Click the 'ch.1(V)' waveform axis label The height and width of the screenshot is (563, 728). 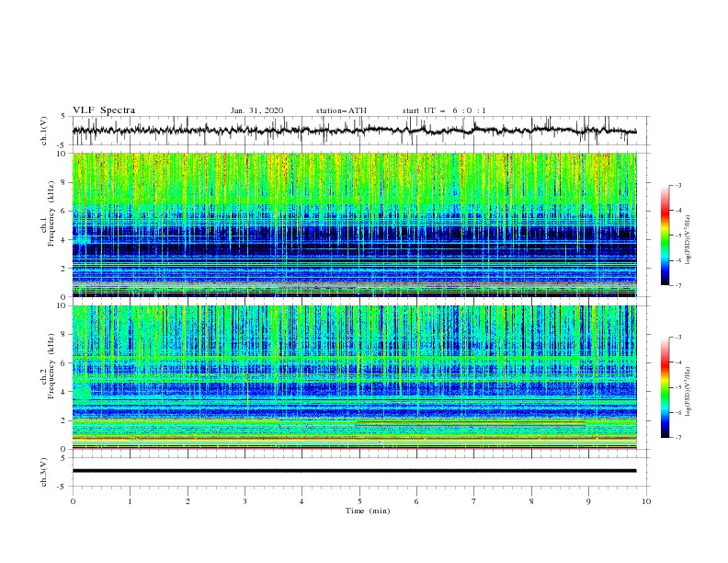[x=44, y=131]
